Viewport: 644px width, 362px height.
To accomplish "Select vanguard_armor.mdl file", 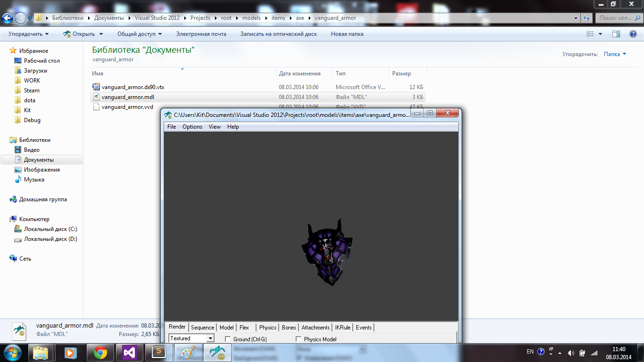I will 257,97.
